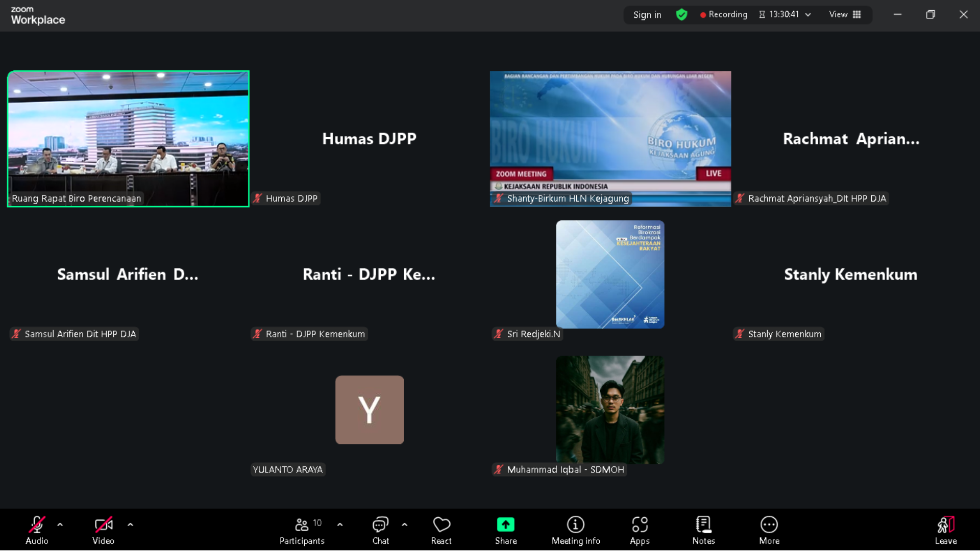Expand audio options caret

click(60, 524)
